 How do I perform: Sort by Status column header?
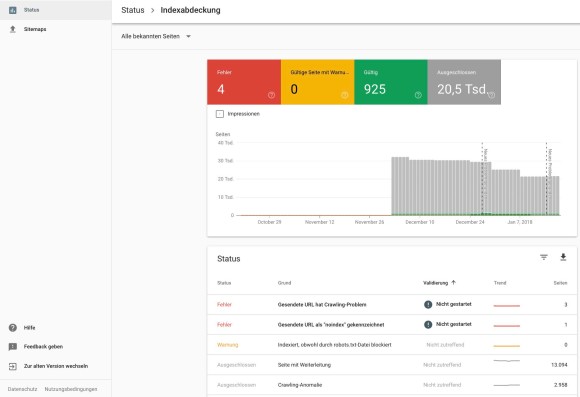pos(224,283)
